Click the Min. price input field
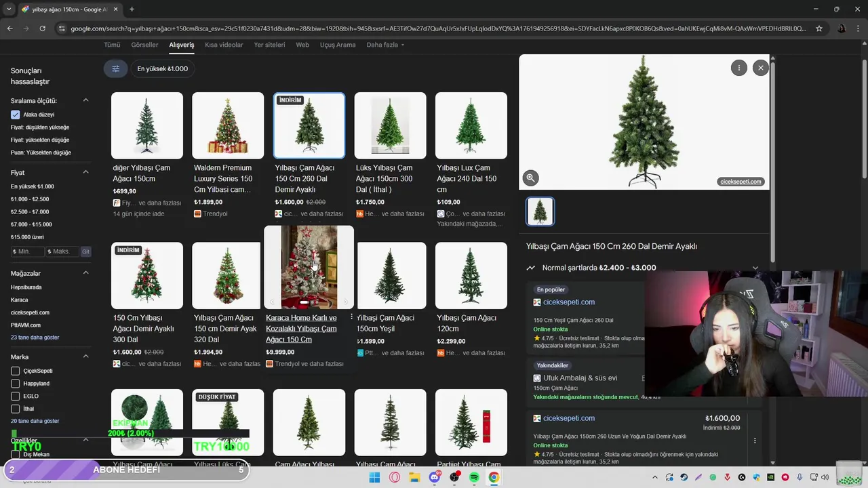The height and width of the screenshot is (488, 868). [x=28, y=251]
